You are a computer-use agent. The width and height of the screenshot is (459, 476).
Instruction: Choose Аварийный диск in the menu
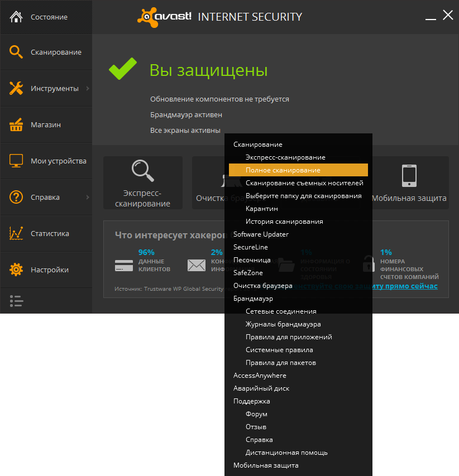298,388
